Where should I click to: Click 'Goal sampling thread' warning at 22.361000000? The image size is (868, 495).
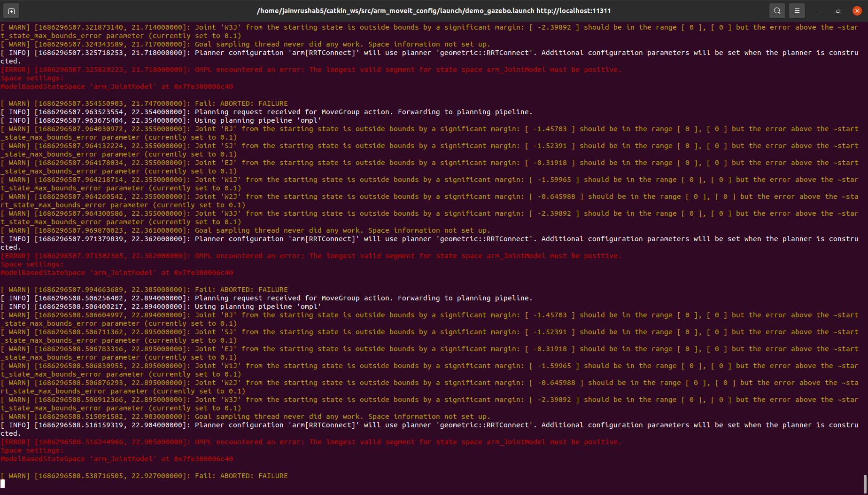245,230
